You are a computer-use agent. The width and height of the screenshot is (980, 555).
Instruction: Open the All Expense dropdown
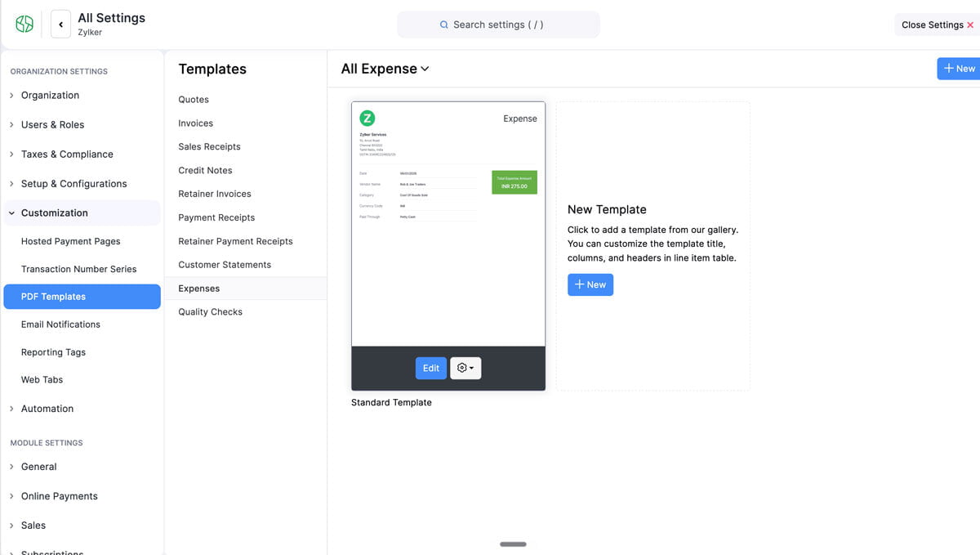385,69
